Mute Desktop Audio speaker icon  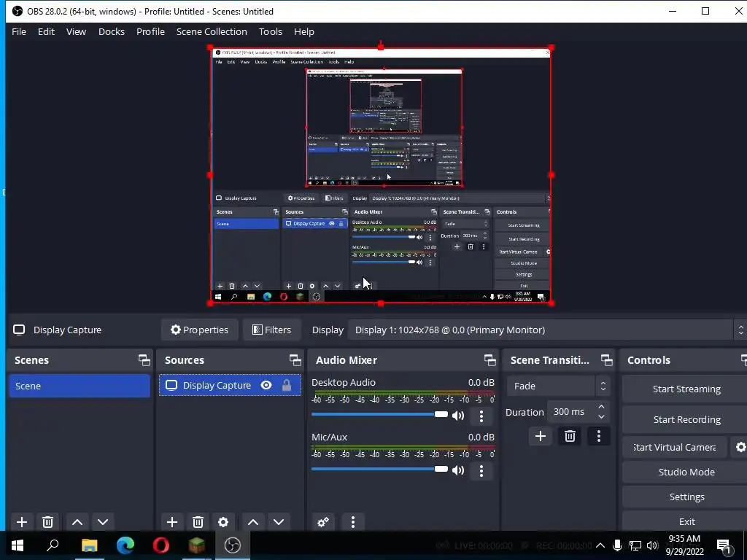click(x=458, y=416)
